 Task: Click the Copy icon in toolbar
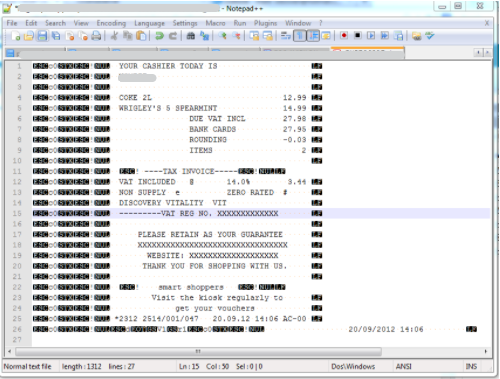[x=128, y=36]
